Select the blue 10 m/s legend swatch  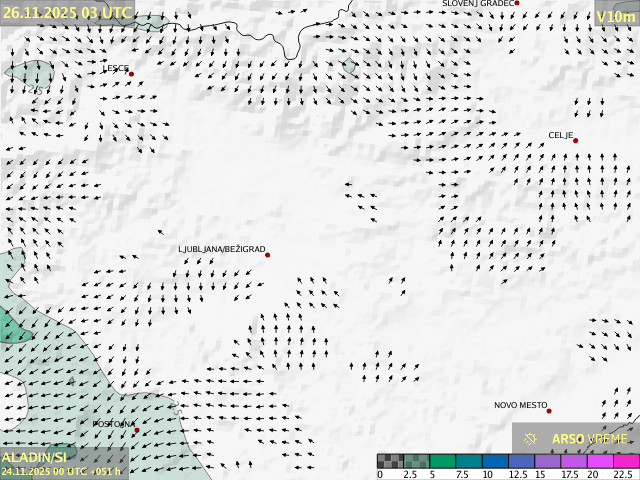pyautogui.click(x=495, y=461)
